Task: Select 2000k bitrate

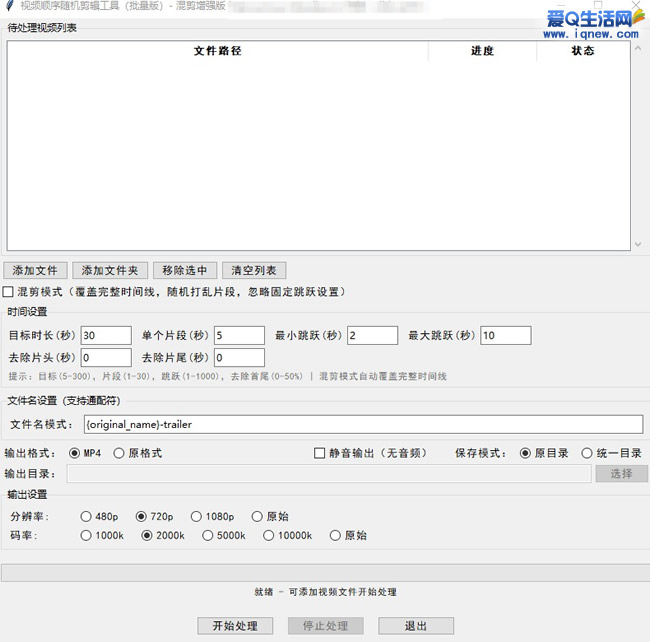Action: [x=147, y=535]
